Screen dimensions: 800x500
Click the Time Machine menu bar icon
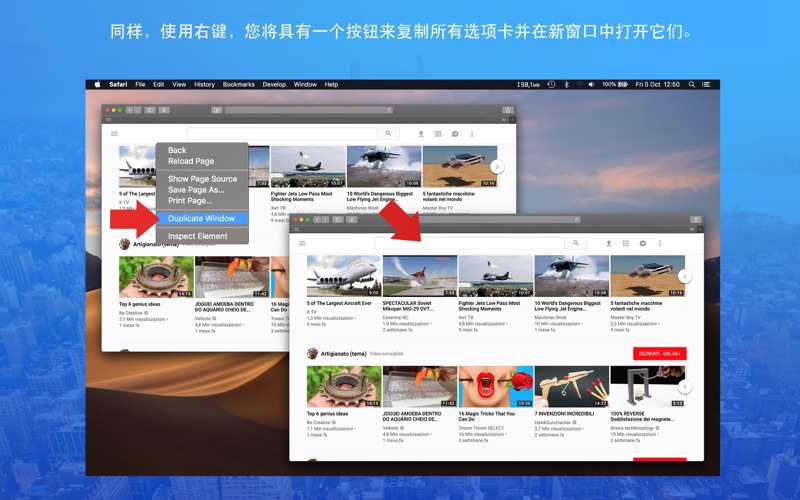coord(551,85)
